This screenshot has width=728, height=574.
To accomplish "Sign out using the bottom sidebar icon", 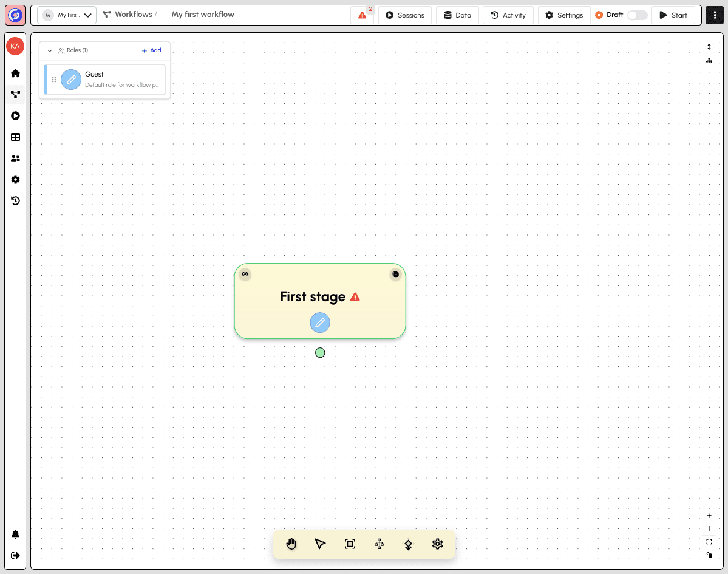I will tap(15, 555).
